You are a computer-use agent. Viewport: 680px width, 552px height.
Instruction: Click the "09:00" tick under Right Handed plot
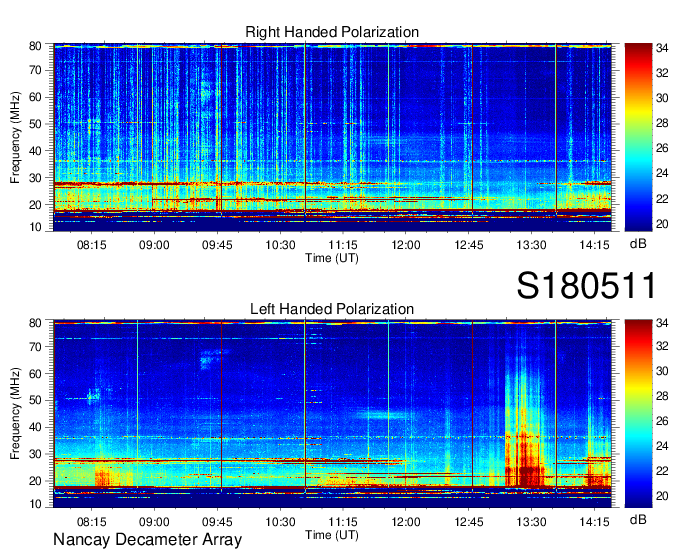click(154, 245)
